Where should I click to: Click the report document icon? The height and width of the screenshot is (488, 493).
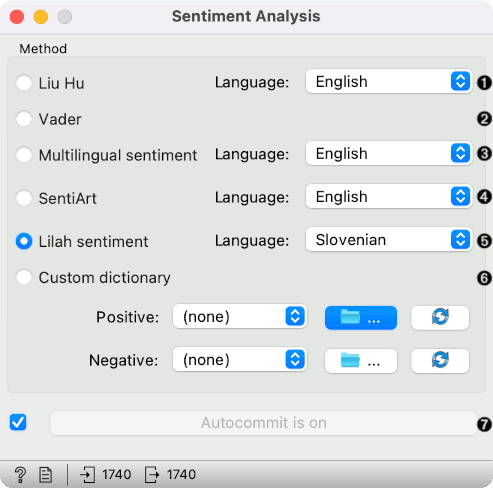pyautogui.click(x=45, y=475)
